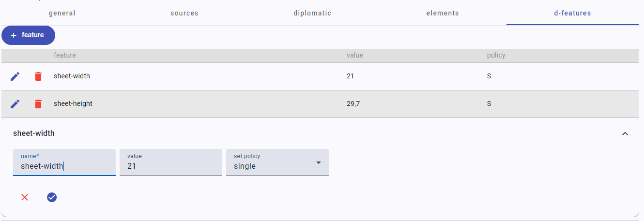The height and width of the screenshot is (221, 644).
Task: Select the d-features tab
Action: pyautogui.click(x=572, y=13)
